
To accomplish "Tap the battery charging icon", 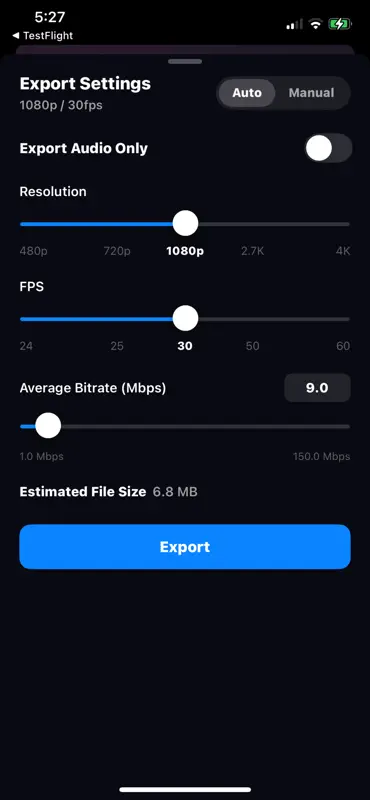I will pos(339,24).
